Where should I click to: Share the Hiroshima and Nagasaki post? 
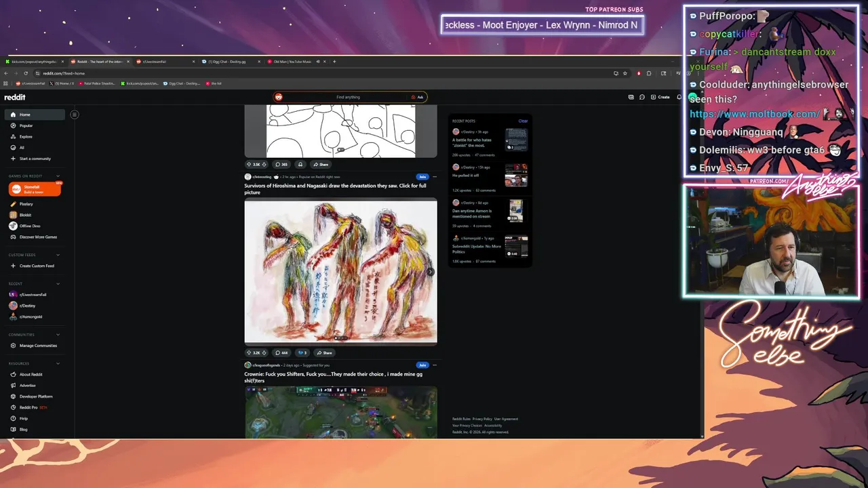324,352
